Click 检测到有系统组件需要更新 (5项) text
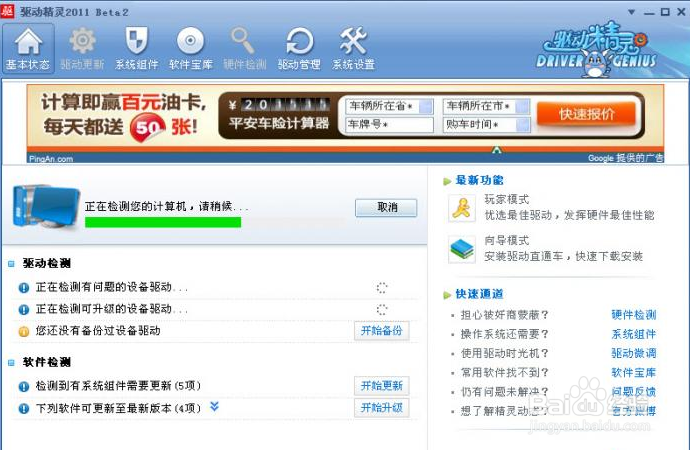Viewport: 690px width, 450px height. point(118,386)
